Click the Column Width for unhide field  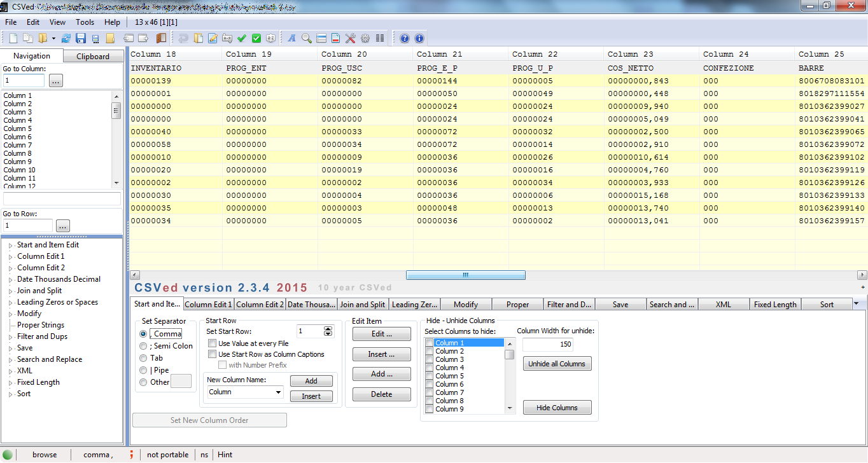pos(548,344)
